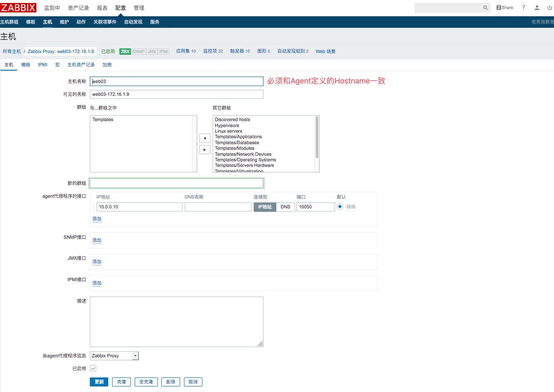Open the 所有主机 breadcrumb link
The image size is (554, 392).
click(12, 51)
